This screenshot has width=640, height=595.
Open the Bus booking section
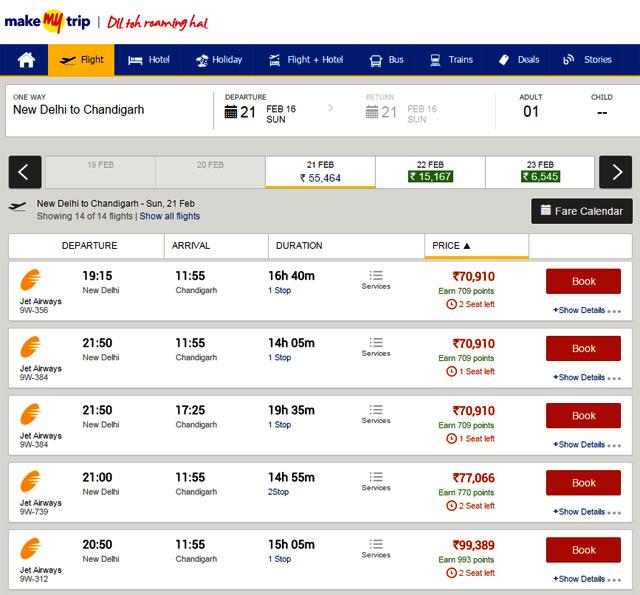[386, 60]
